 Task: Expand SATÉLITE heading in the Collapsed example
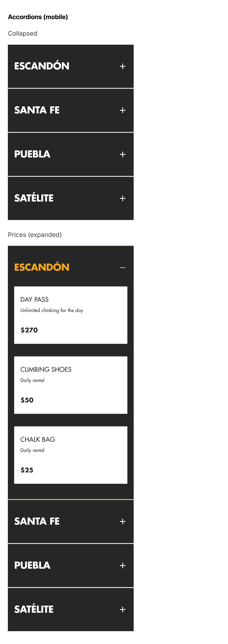coord(34,198)
